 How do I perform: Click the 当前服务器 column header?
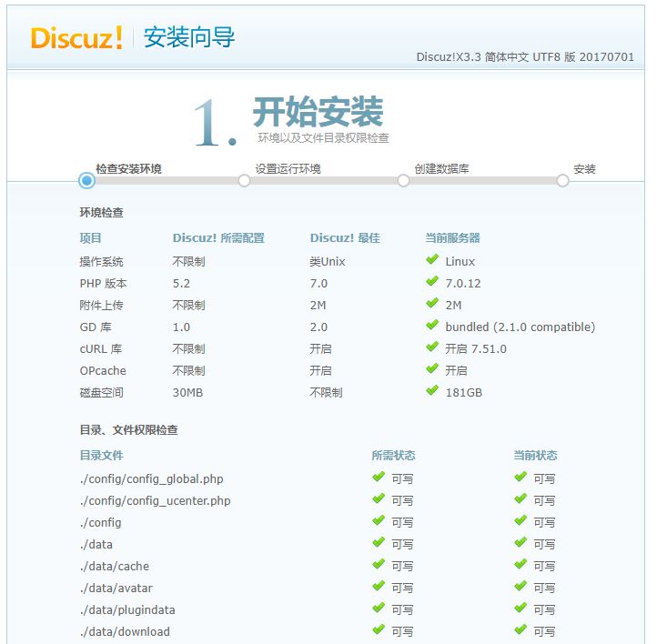click(x=452, y=238)
